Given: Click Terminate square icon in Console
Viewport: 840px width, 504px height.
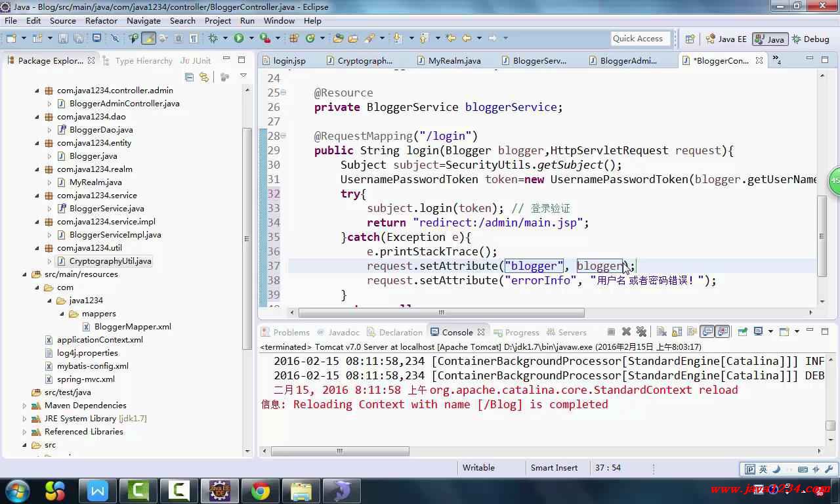Looking at the screenshot, I should click(611, 332).
